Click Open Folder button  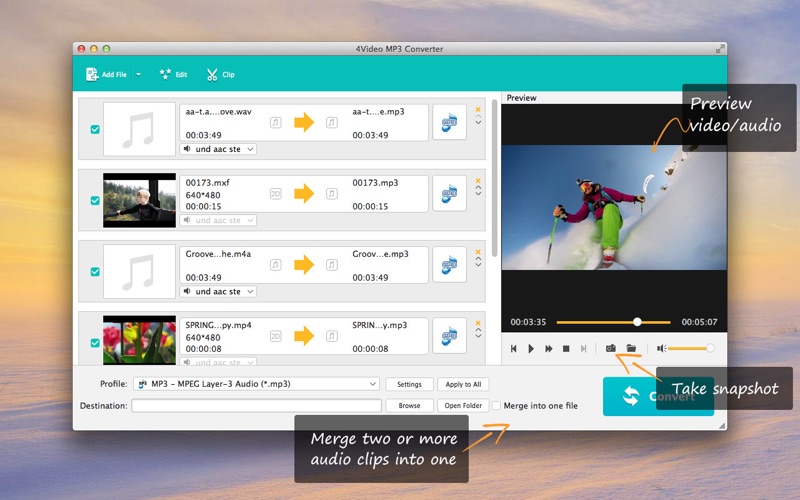(463, 406)
